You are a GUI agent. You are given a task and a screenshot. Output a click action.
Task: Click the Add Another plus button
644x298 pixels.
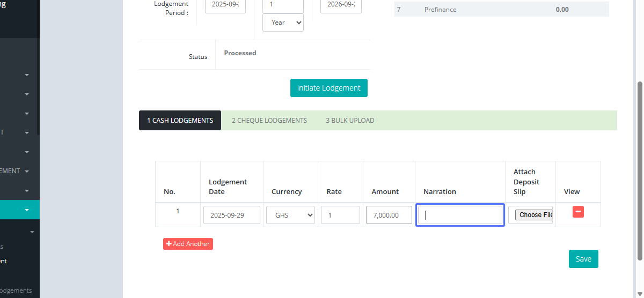click(x=188, y=244)
